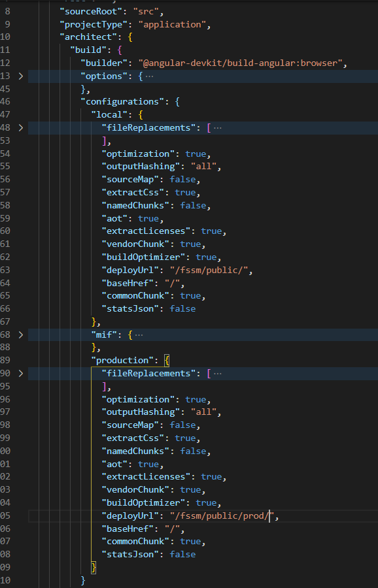Click "namedChunks" on line 58

[x=136, y=206]
